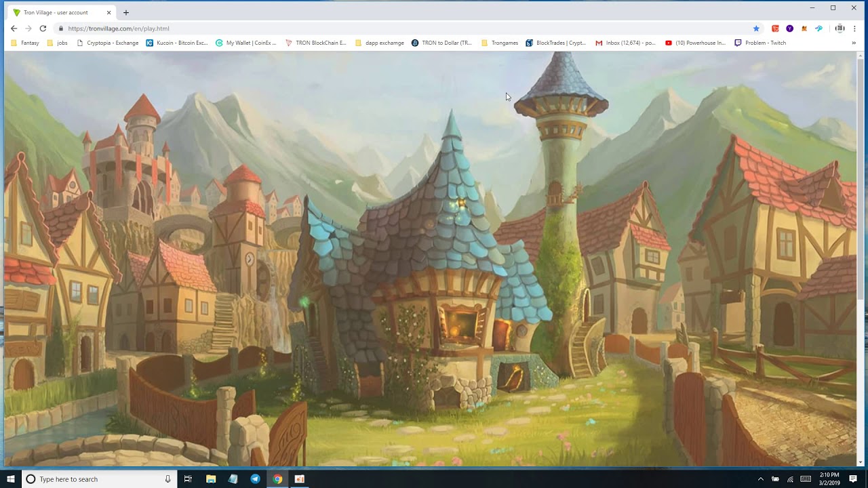Click the page vertical scrollbar thumb
This screenshot has height=488, width=868.
pos(861,180)
